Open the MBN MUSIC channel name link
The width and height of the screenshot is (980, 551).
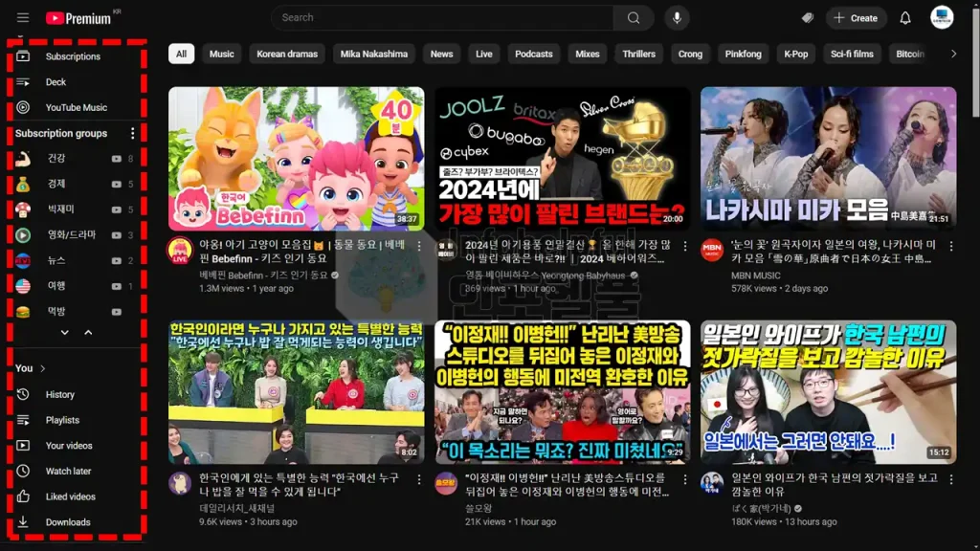coord(756,275)
